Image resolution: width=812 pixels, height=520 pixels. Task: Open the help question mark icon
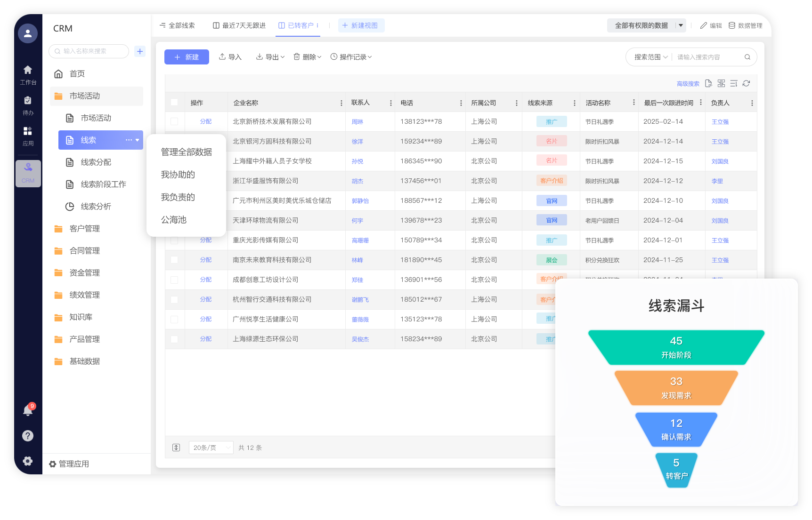pos(28,436)
